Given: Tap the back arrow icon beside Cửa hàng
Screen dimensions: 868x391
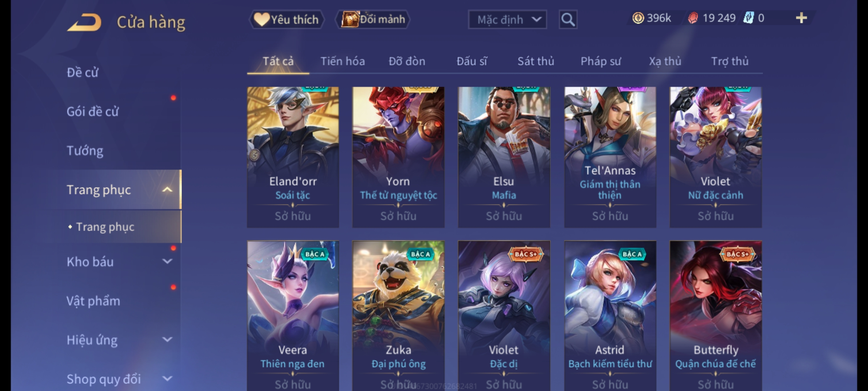Looking at the screenshot, I should (84, 22).
